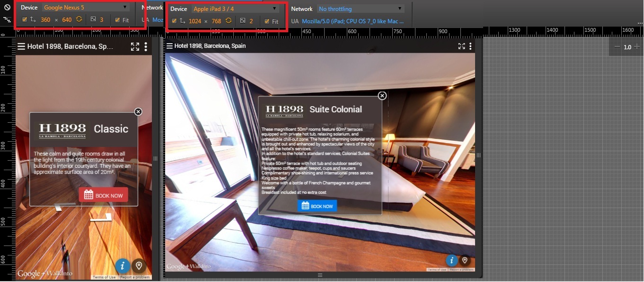Open Terms of Use link in Nexus 5 preview
This screenshot has height=282, width=644.
[x=104, y=277]
